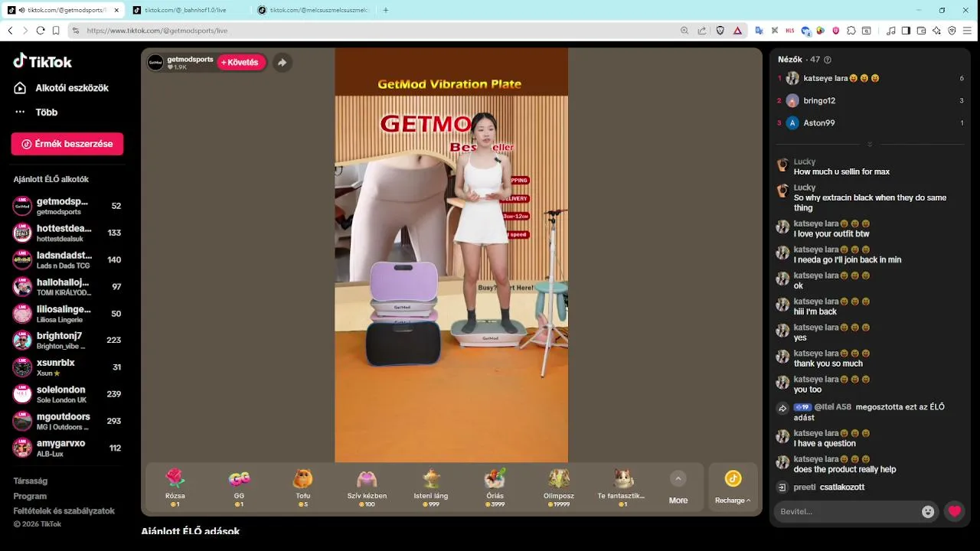The height and width of the screenshot is (551, 980).
Task: Go back to the previous page
Action: click(10, 31)
